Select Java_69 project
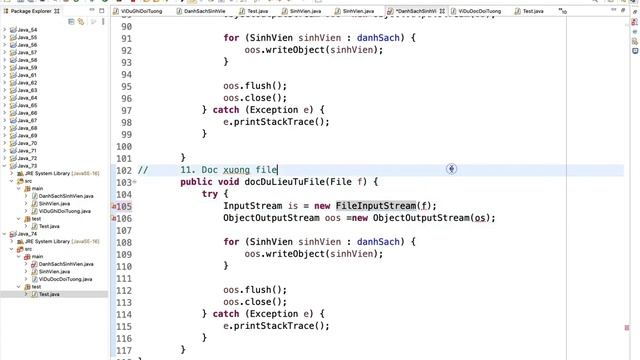The height and width of the screenshot is (360, 640). coord(27,136)
